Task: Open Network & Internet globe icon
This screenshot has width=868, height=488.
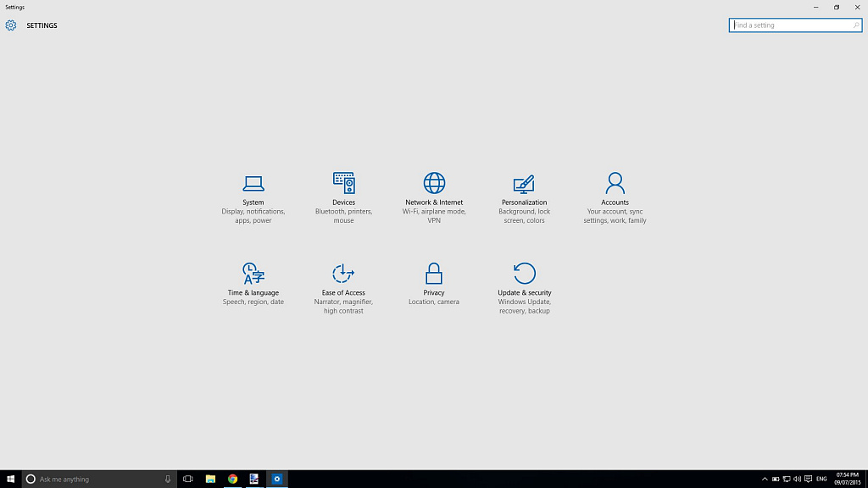Action: 434,183
